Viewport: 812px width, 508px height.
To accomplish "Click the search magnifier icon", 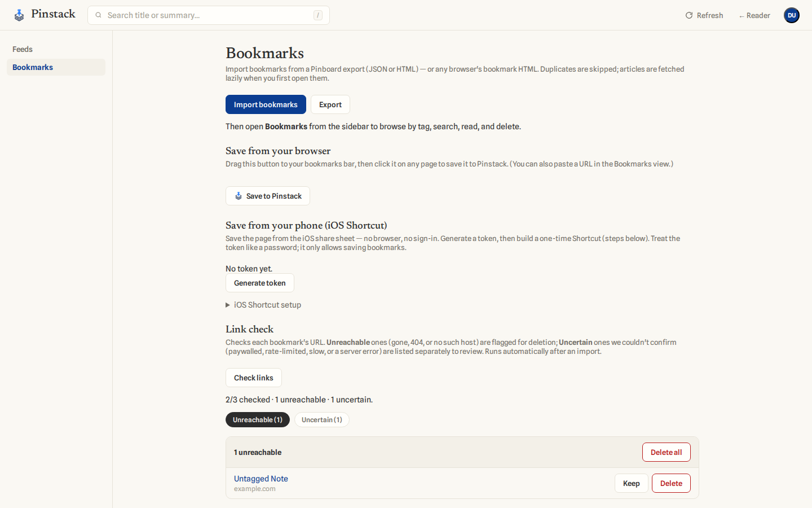I will (x=98, y=15).
